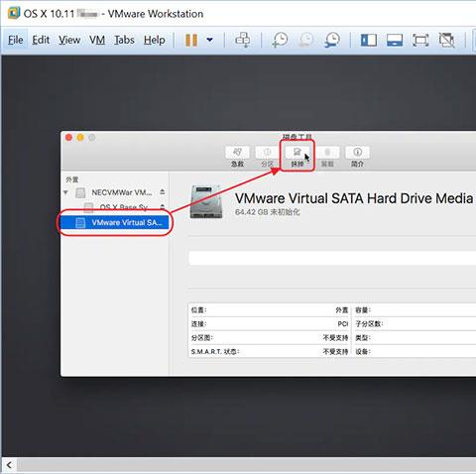
Task: Eject the OS X Base Sy... volume
Action: click(x=162, y=206)
